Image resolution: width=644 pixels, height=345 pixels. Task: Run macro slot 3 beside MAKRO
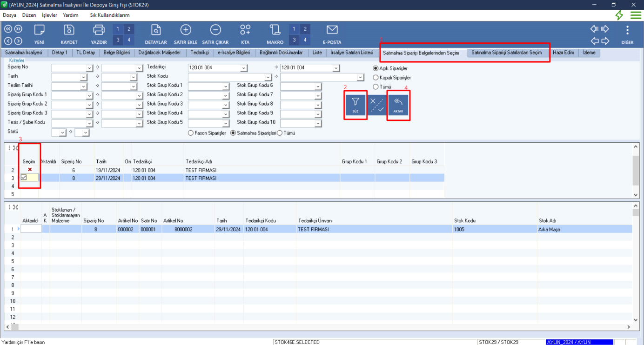click(x=295, y=40)
